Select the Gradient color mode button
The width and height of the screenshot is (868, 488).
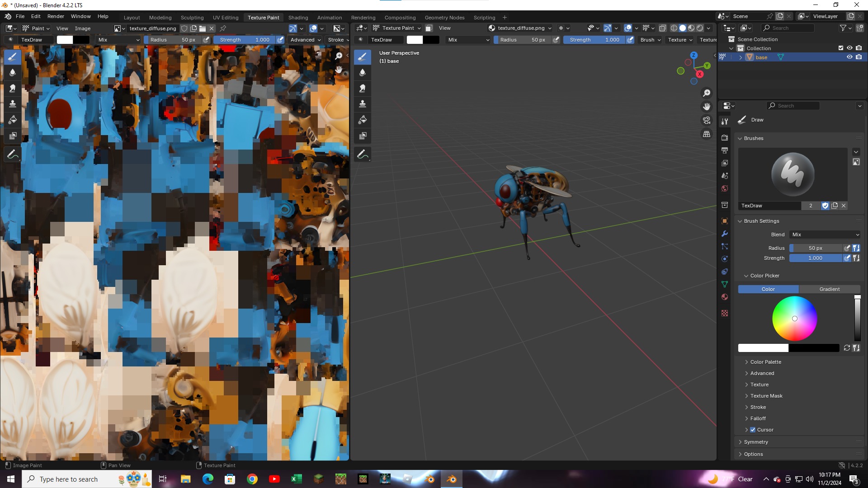click(x=830, y=289)
